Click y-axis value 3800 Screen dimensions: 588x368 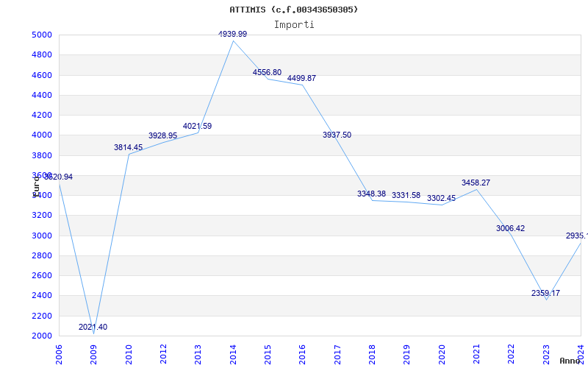(x=42, y=155)
